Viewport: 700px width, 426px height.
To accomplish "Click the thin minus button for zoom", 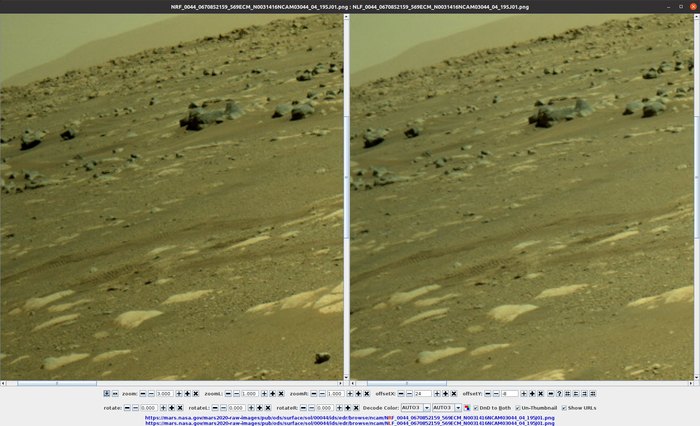I will (151, 394).
